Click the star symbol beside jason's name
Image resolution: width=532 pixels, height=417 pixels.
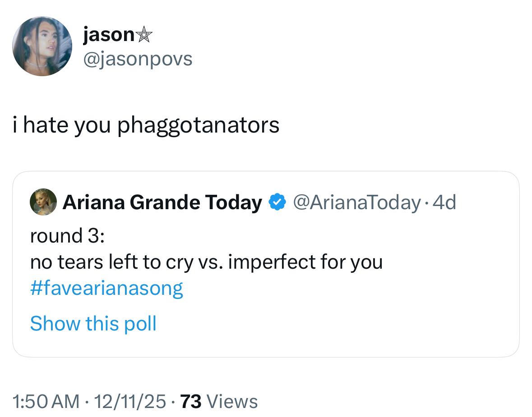tap(144, 35)
